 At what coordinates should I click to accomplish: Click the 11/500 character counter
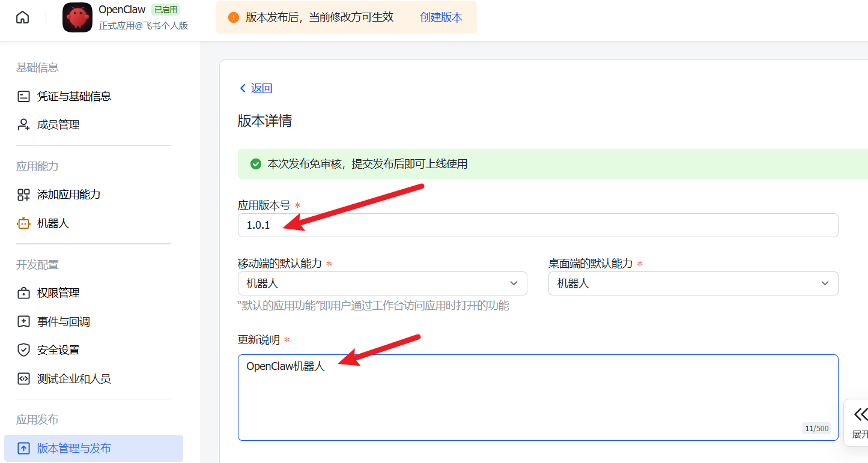click(817, 429)
